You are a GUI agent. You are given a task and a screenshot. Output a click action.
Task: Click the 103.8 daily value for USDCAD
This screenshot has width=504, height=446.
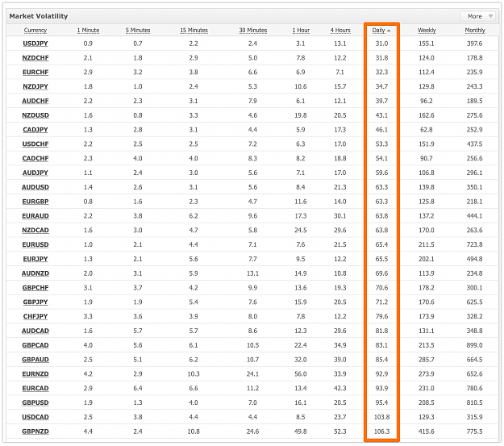coord(381,417)
